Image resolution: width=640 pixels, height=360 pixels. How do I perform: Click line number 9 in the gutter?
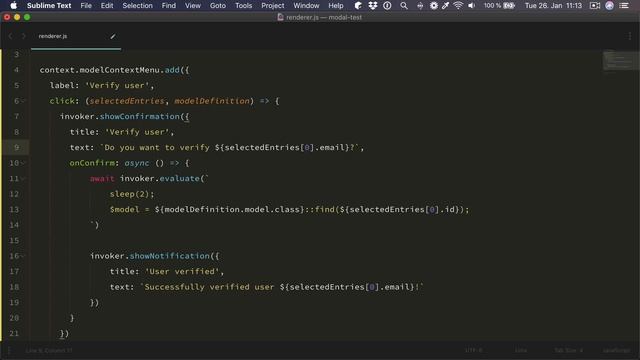coord(16,147)
